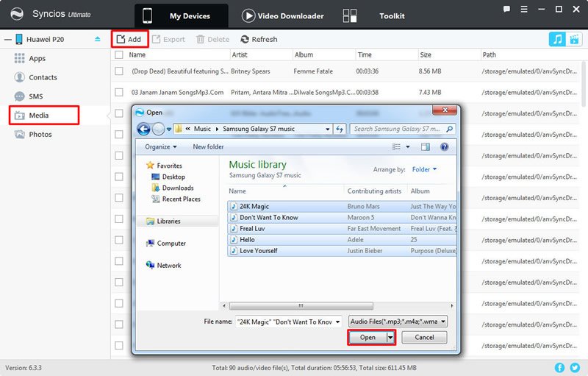Expand the address bar path dropdown
Image resolution: width=588 pixels, height=376 pixels.
click(x=327, y=129)
